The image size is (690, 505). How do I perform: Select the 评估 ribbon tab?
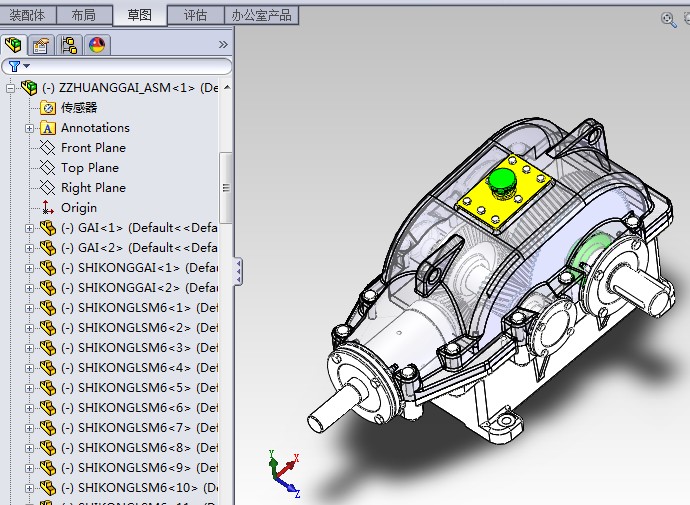[x=196, y=15]
